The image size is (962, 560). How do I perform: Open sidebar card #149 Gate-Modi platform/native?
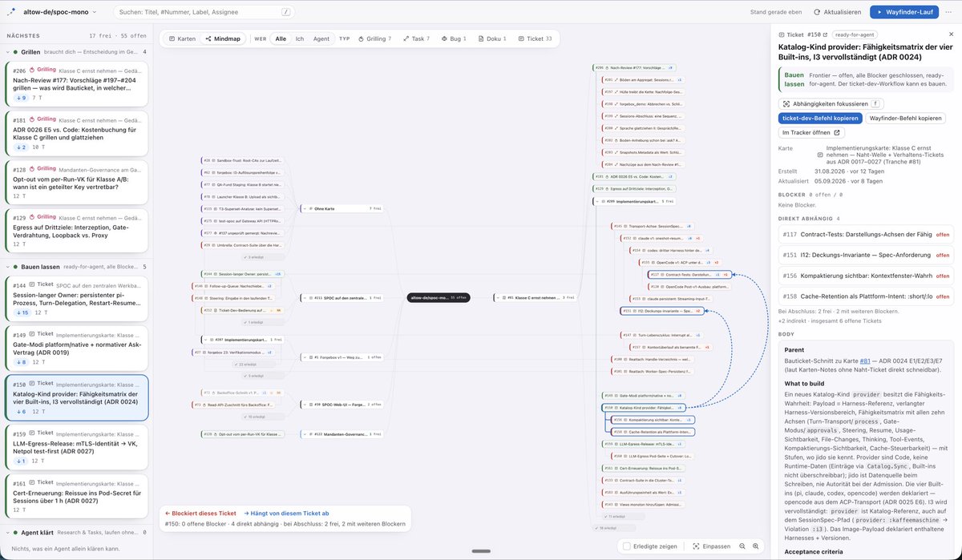coord(75,348)
